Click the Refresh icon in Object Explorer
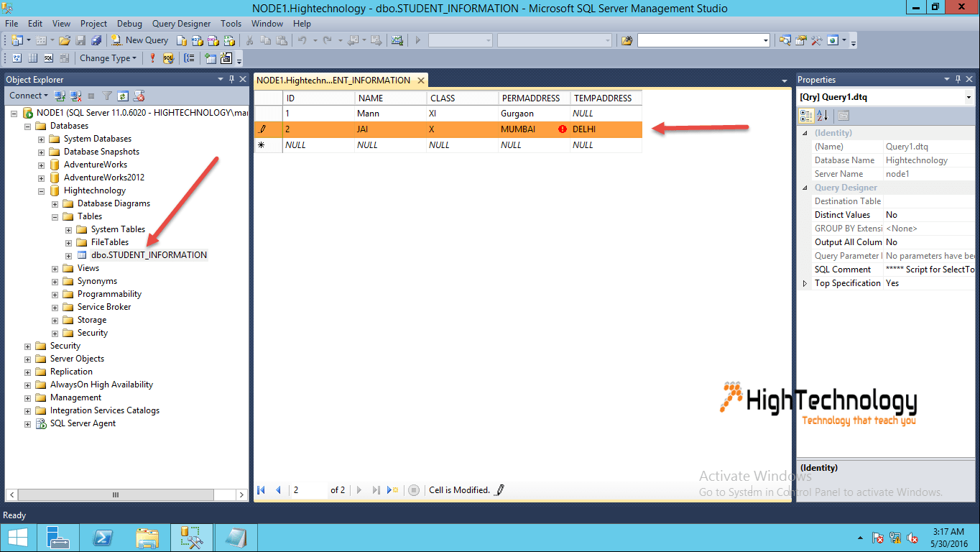This screenshot has width=980, height=552. point(123,96)
